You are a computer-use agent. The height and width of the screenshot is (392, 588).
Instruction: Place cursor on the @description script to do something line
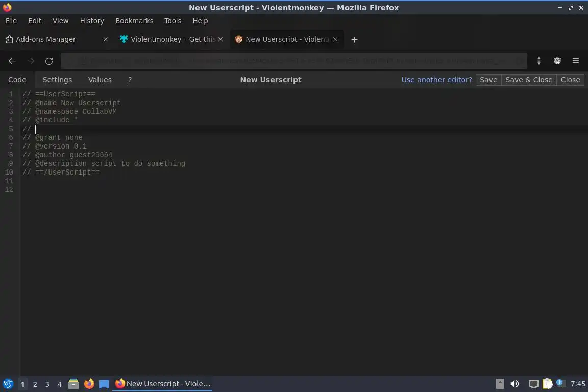tap(104, 163)
